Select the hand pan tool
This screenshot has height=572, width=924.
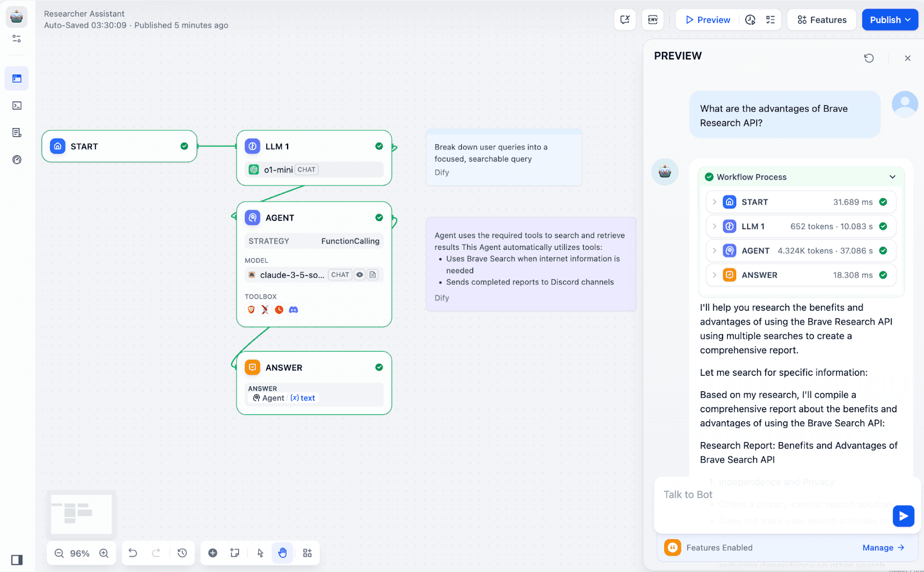pyautogui.click(x=282, y=553)
